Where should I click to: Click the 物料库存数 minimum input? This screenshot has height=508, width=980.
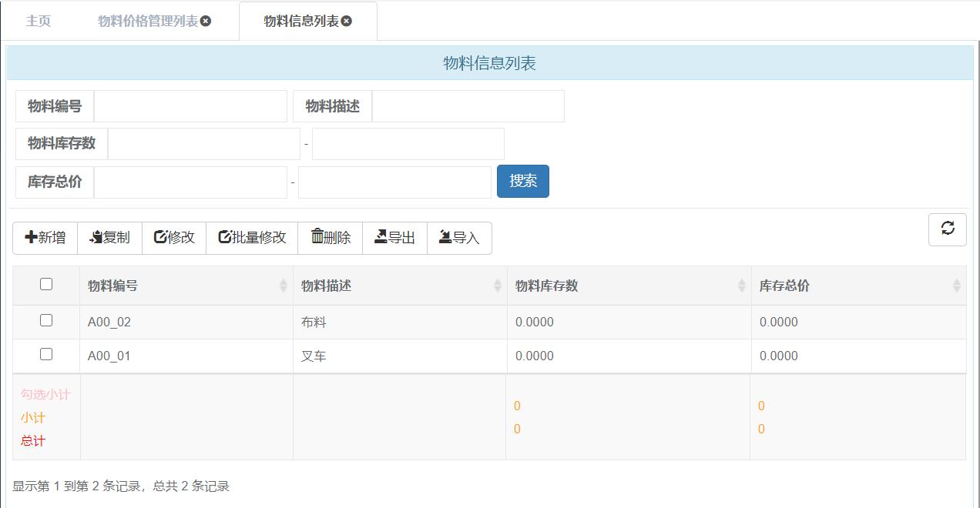click(x=204, y=144)
